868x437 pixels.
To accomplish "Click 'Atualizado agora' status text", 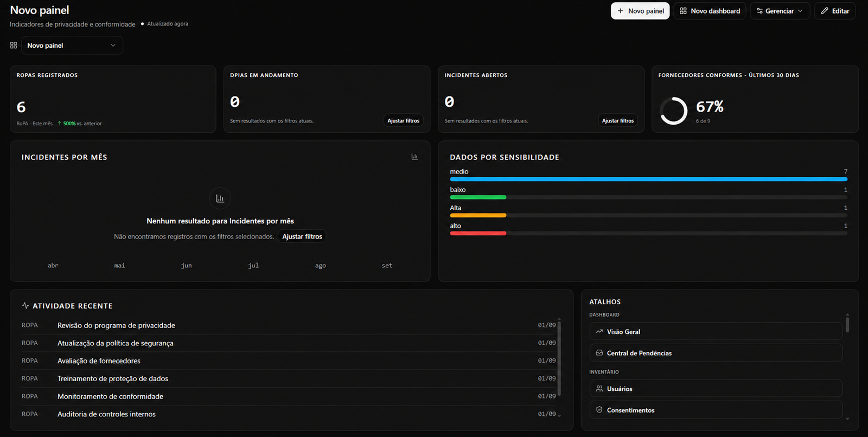I will coord(168,24).
